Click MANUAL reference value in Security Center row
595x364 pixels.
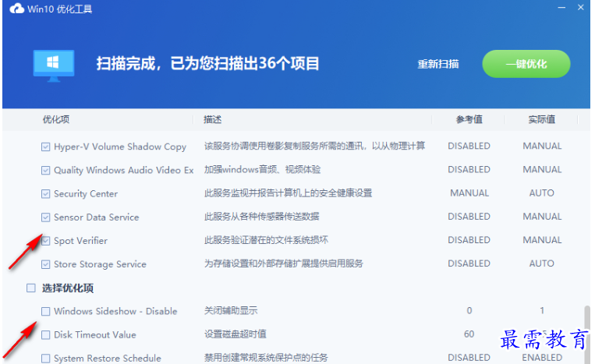click(x=469, y=193)
